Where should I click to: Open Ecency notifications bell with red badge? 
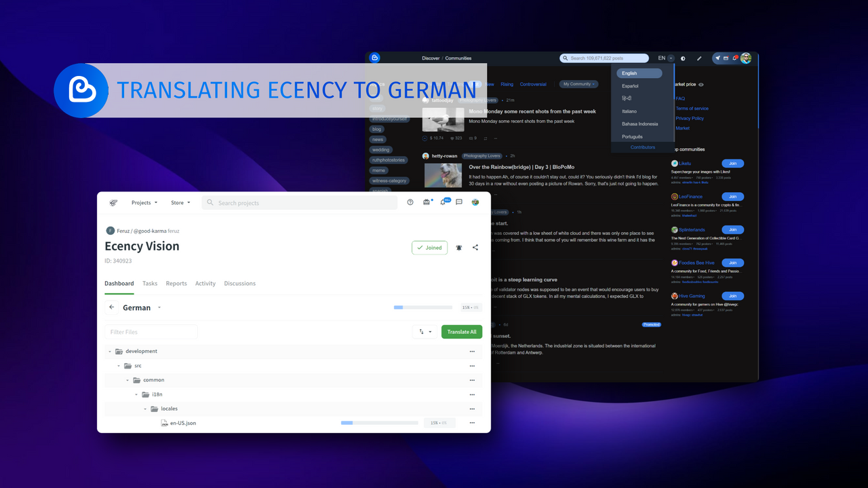(734, 58)
